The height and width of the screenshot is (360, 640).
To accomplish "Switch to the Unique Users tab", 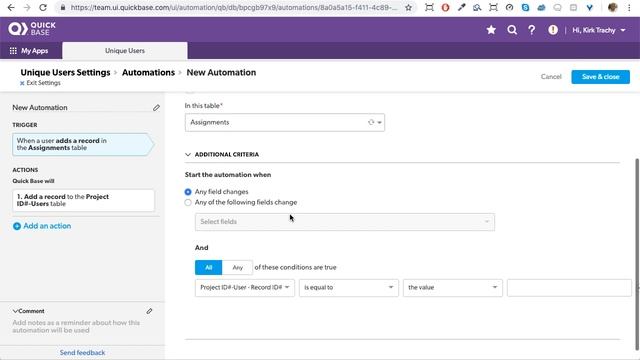I will pos(125,51).
